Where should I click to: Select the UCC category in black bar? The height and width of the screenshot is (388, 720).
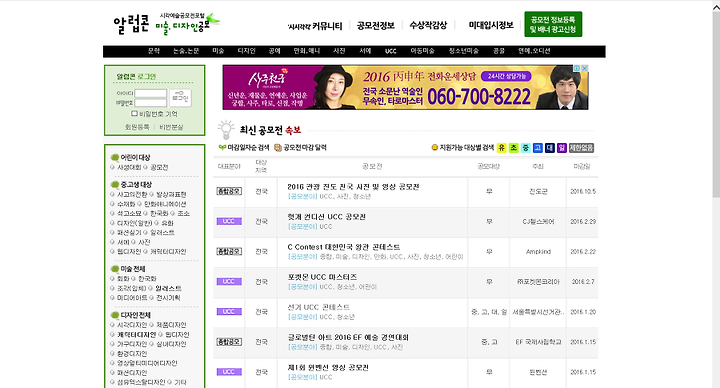click(390, 51)
